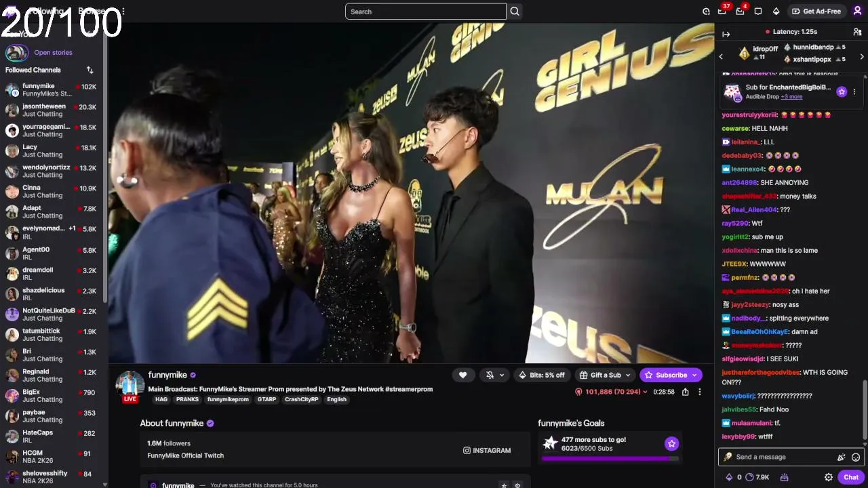Image resolution: width=868 pixels, height=488 pixels.
Task: Open the BigEx followed channel
Action: (x=52, y=396)
